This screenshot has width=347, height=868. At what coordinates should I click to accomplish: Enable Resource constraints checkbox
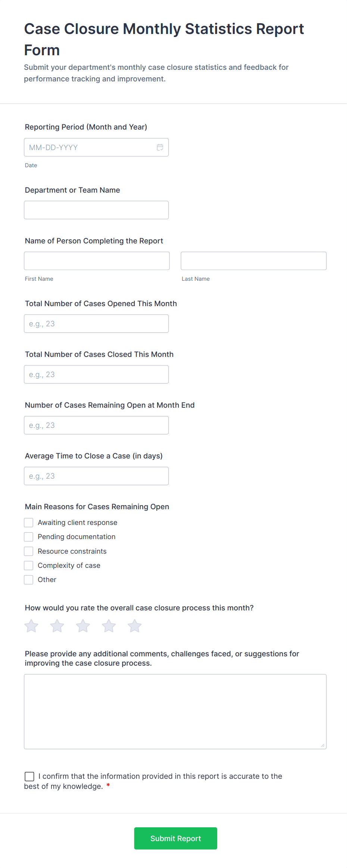click(x=29, y=551)
